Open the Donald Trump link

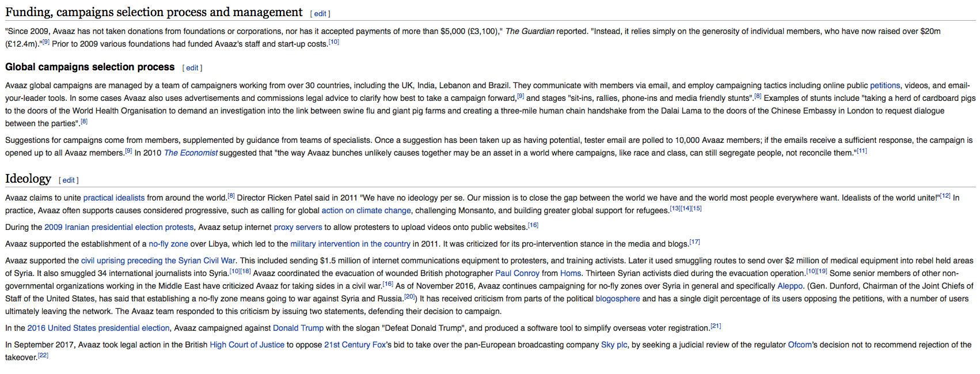[298, 328]
